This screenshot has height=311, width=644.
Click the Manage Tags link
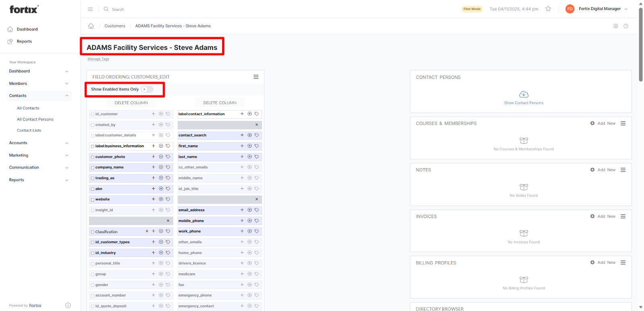tap(98, 59)
